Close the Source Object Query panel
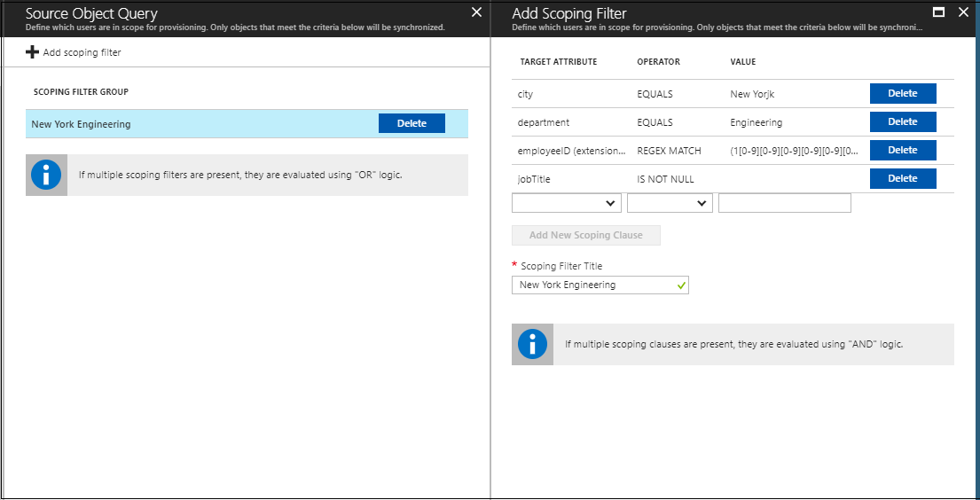The image size is (980, 500). (476, 12)
